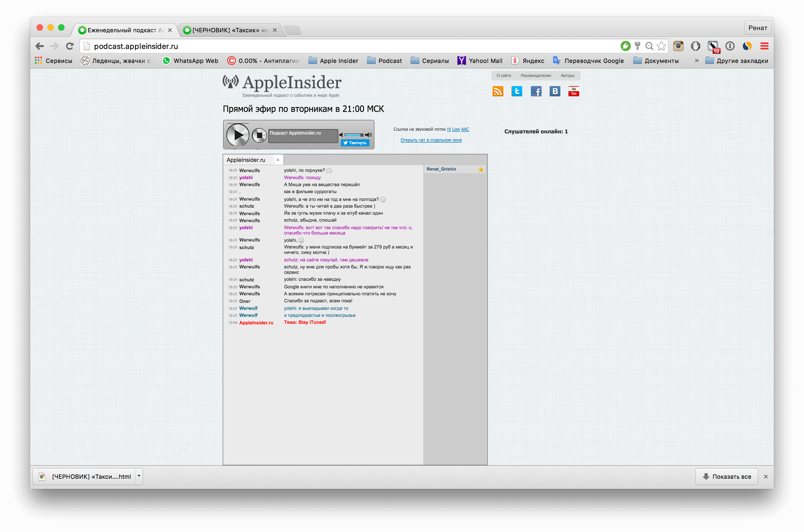Open the Леденцы, жвачки bookmark
The width and height of the screenshot is (804, 532).
pyautogui.click(x=118, y=61)
